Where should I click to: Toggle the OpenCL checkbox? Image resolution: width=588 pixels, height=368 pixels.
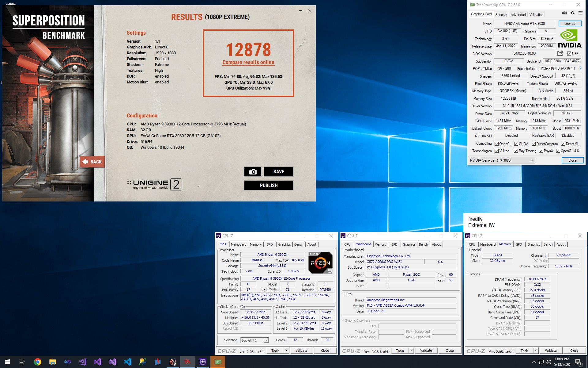click(496, 144)
